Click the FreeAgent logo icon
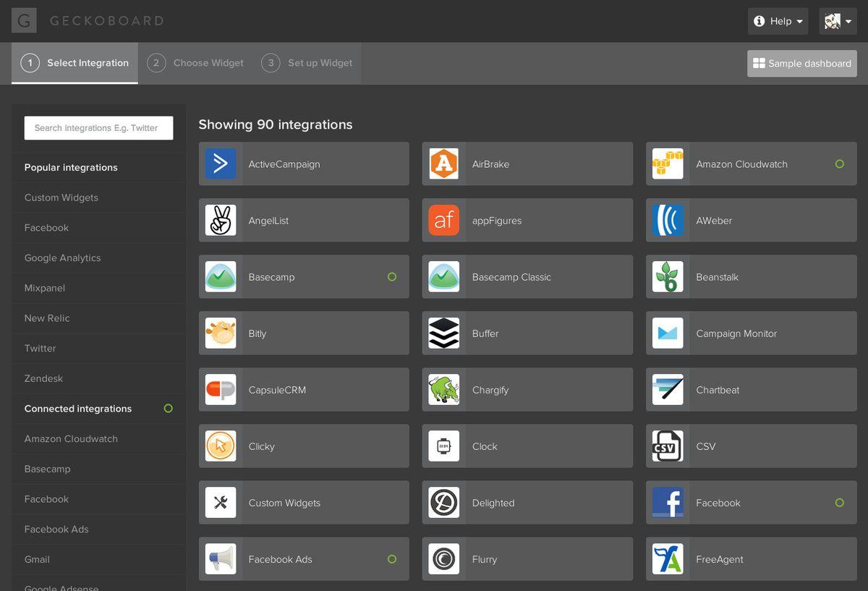The image size is (868, 591). point(668,559)
